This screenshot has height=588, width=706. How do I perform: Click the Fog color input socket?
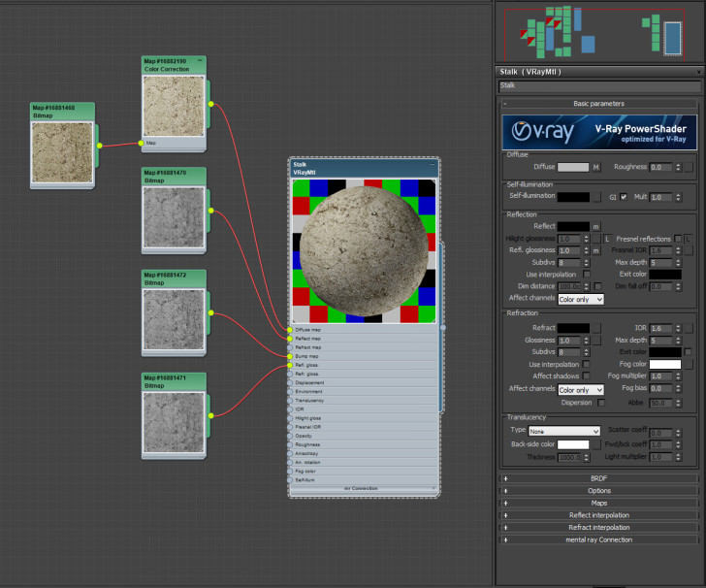(290, 471)
